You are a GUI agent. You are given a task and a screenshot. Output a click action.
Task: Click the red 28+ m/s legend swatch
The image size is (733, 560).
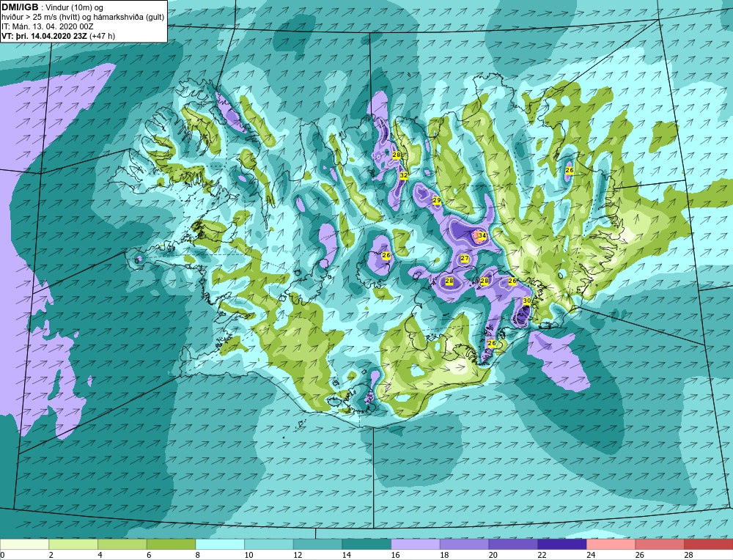[x=708, y=544]
